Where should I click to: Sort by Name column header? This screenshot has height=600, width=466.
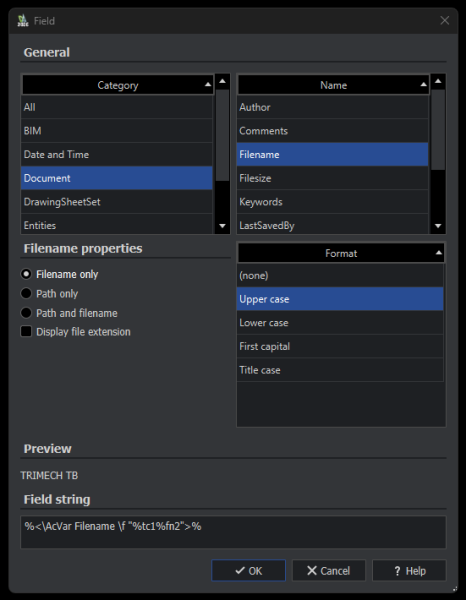coord(333,85)
